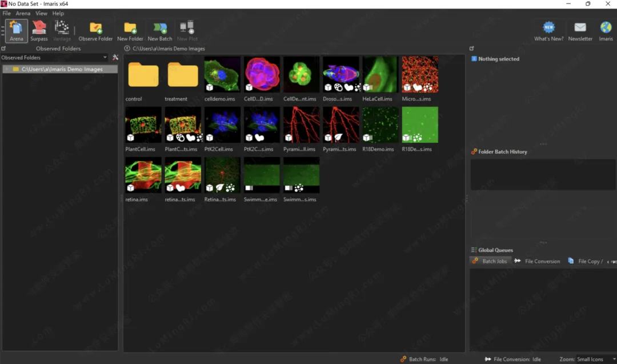
Task: Open the treatment folder
Action: click(182, 75)
